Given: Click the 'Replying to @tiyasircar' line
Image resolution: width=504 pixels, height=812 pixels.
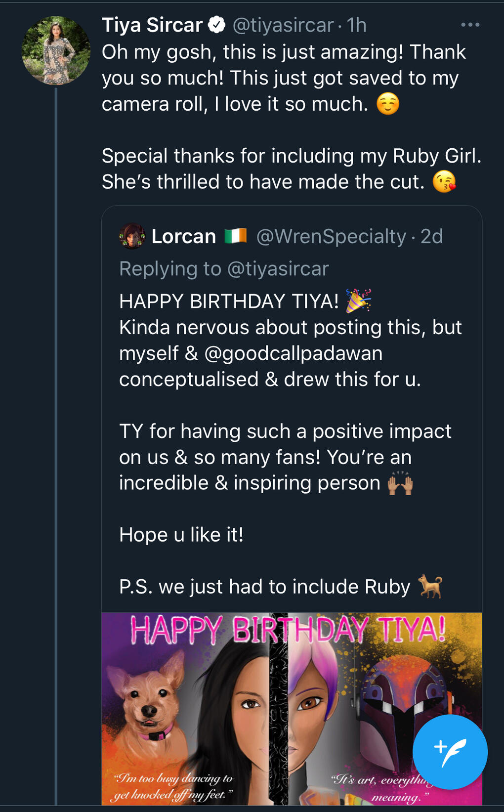Looking at the screenshot, I should coord(224,269).
